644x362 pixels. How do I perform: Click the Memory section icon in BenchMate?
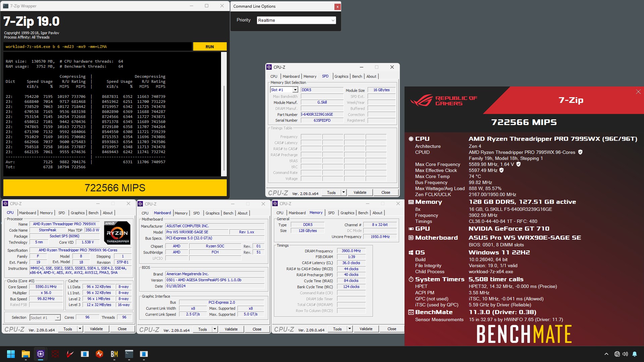click(x=411, y=202)
